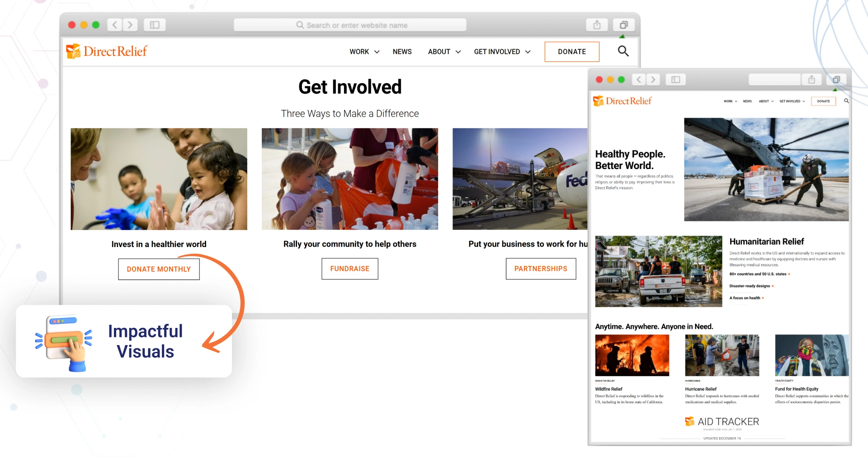
Task: Open helicopter relief photo in small window
Action: pyautogui.click(x=766, y=169)
